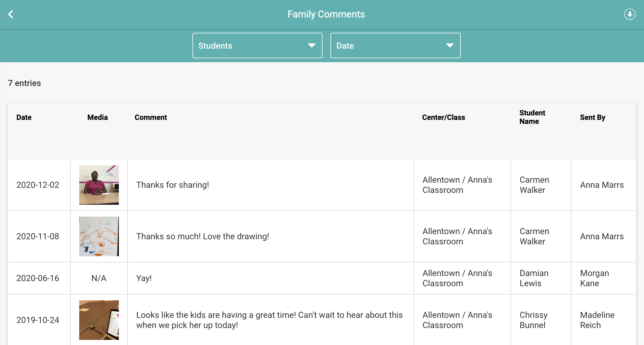The width and height of the screenshot is (644, 345).
Task: Click the download icon in header
Action: [630, 14]
